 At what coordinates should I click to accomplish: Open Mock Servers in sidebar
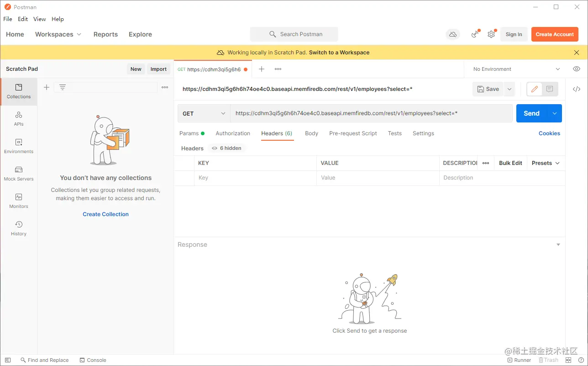coord(19,174)
